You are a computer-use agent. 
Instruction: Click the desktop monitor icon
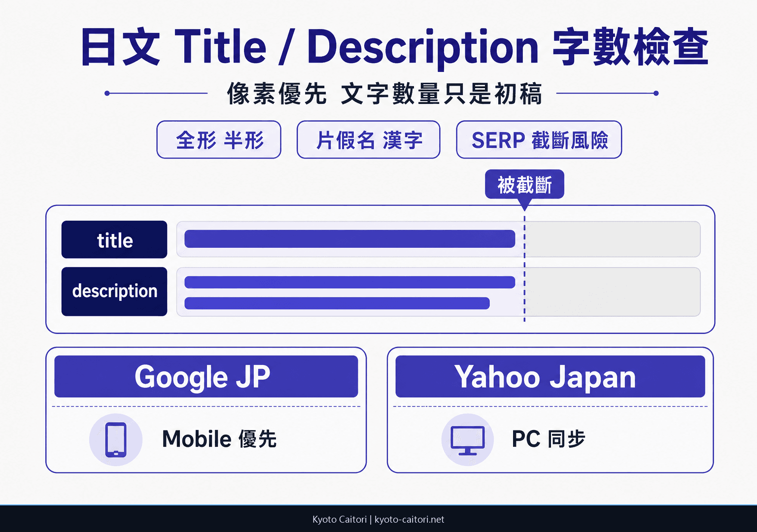468,440
